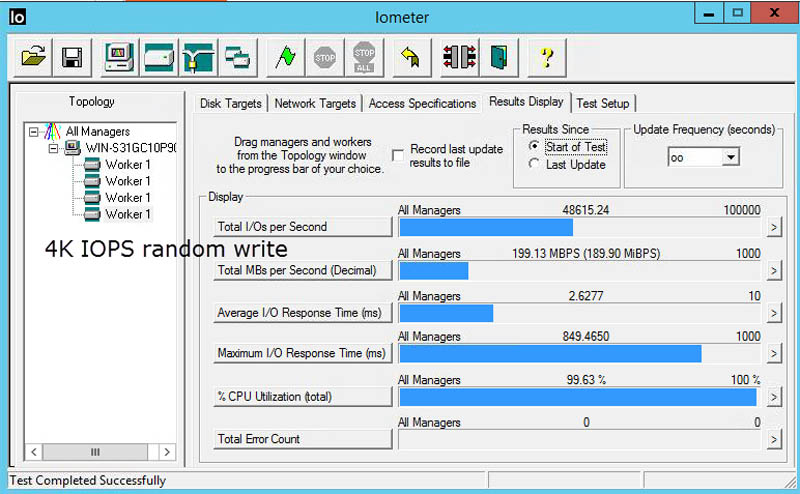Duplicate selected worker icon
This screenshot has width=800, height=494.
237,57
